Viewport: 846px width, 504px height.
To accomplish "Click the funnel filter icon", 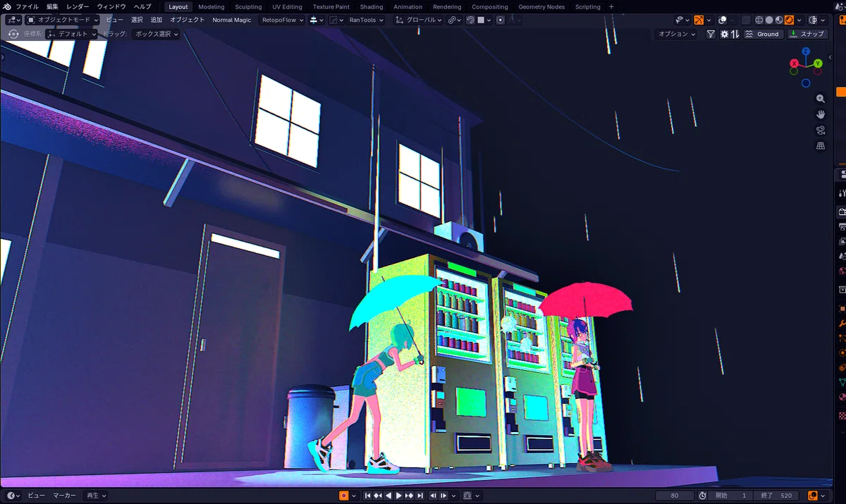I will (711, 34).
